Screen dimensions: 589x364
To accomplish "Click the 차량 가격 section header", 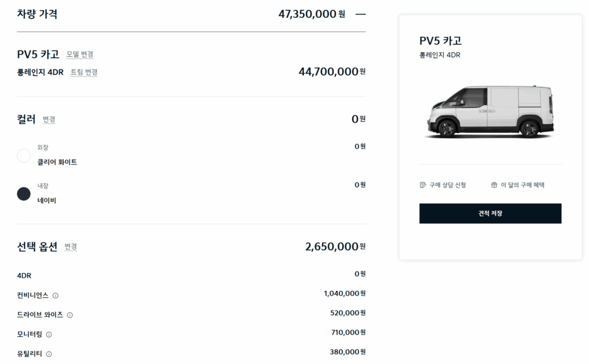I will 37,14.
